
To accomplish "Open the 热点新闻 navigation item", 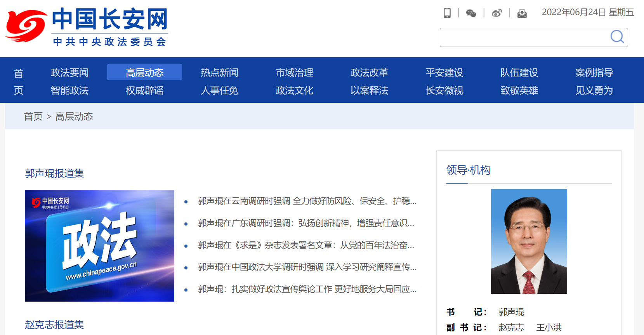I will tap(220, 73).
